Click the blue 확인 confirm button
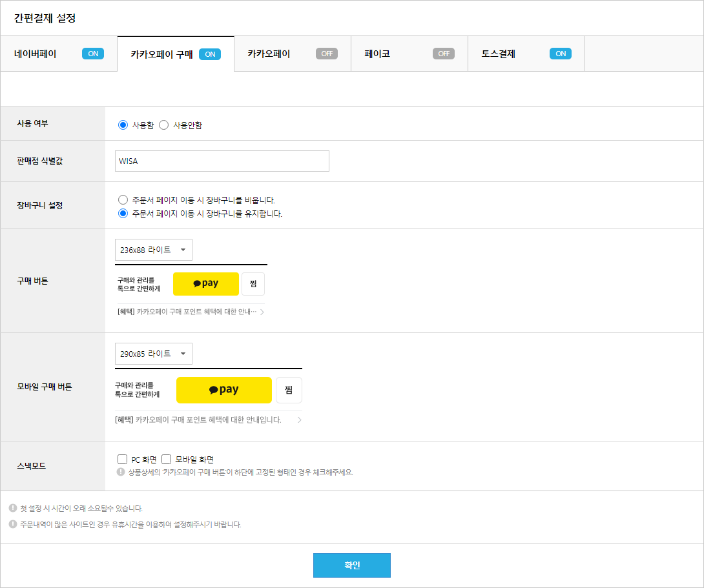Viewport: 704px width, 588px height. (352, 565)
